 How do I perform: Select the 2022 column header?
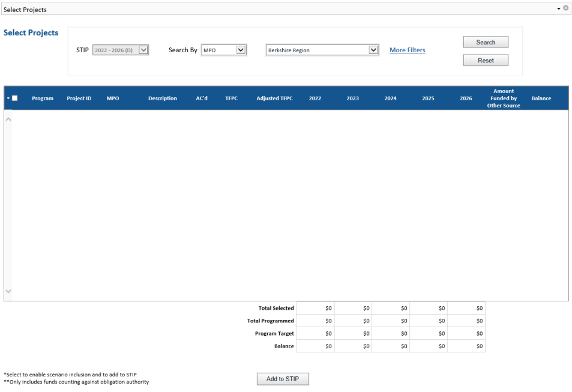(315, 98)
